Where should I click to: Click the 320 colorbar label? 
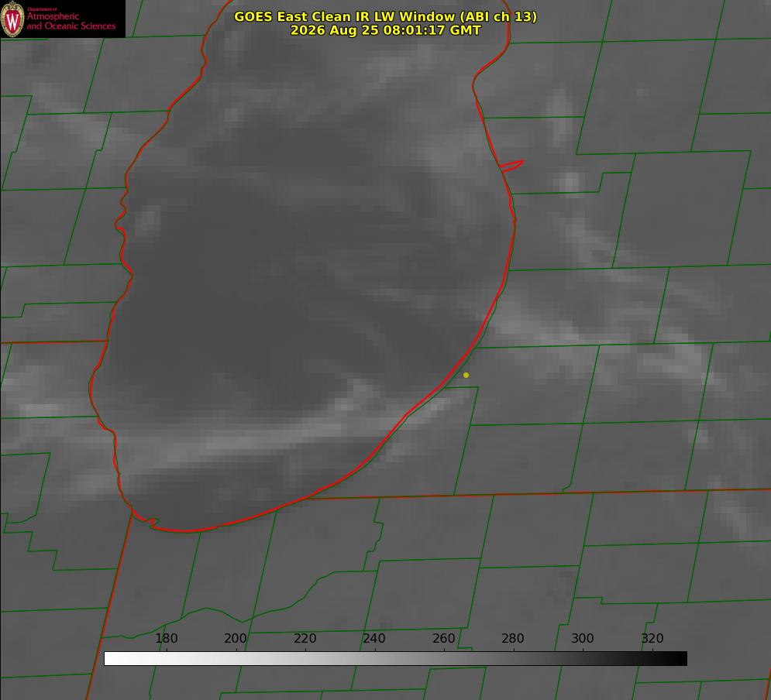click(652, 638)
